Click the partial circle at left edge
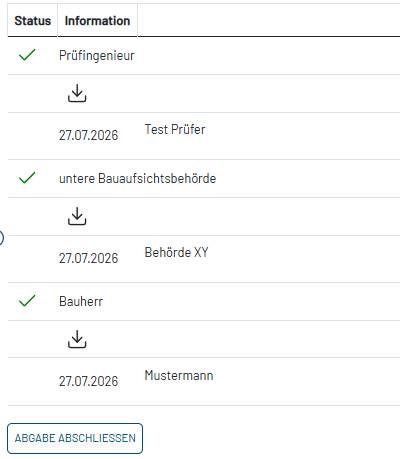Screen dimensions: 400x459 point(1,238)
